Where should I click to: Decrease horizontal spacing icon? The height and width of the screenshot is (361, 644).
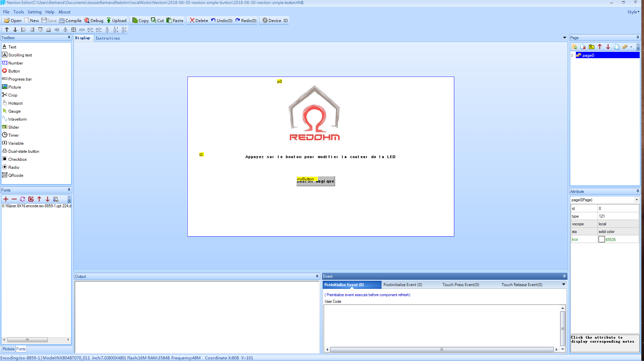[99, 30]
